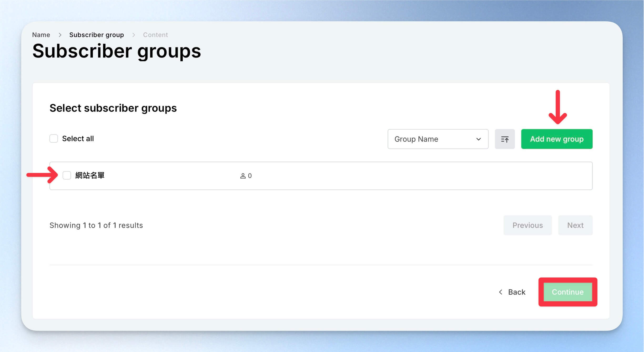644x352 pixels.
Task: Open the Content breadcrumb step
Action: [x=155, y=35]
